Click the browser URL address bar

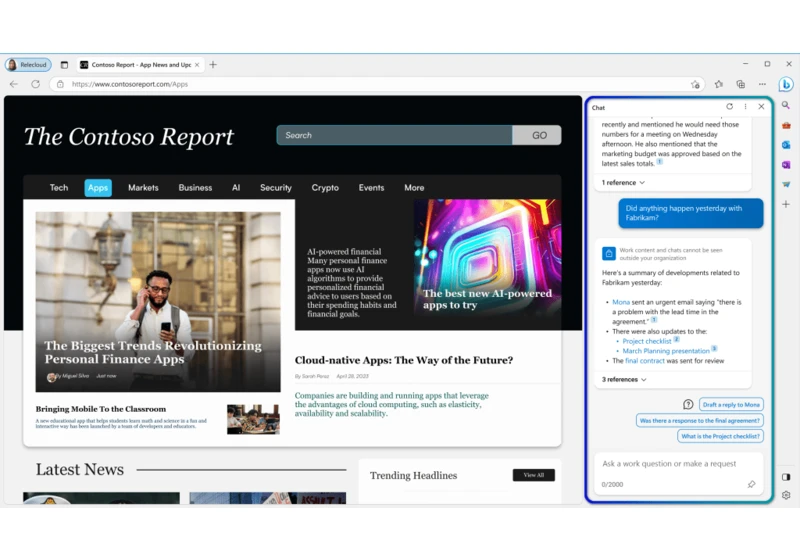(x=377, y=84)
